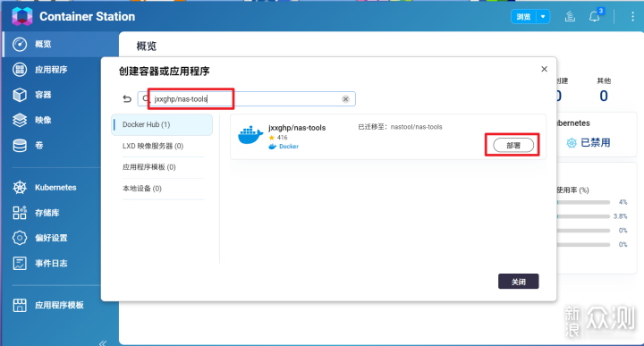
Task: Click the Docker source link
Action: (284, 147)
